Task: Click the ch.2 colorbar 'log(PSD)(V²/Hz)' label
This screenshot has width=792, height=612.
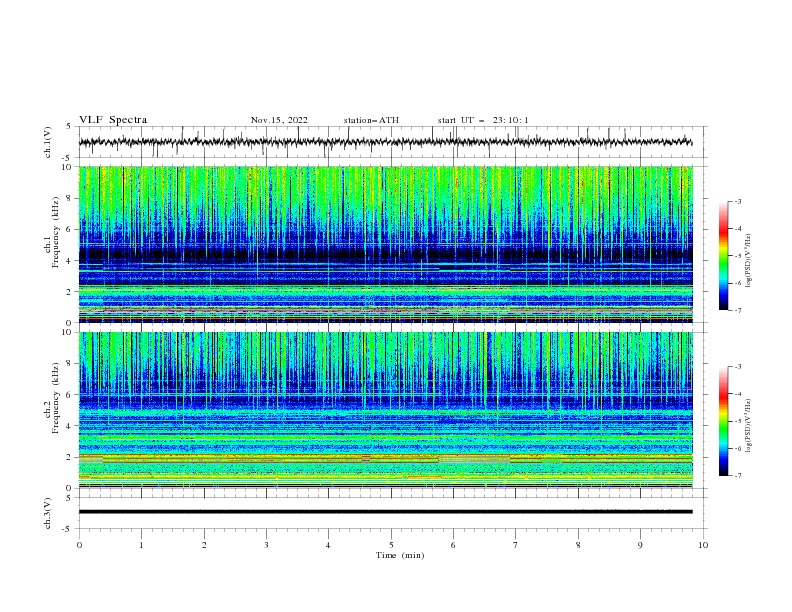Action: (749, 426)
